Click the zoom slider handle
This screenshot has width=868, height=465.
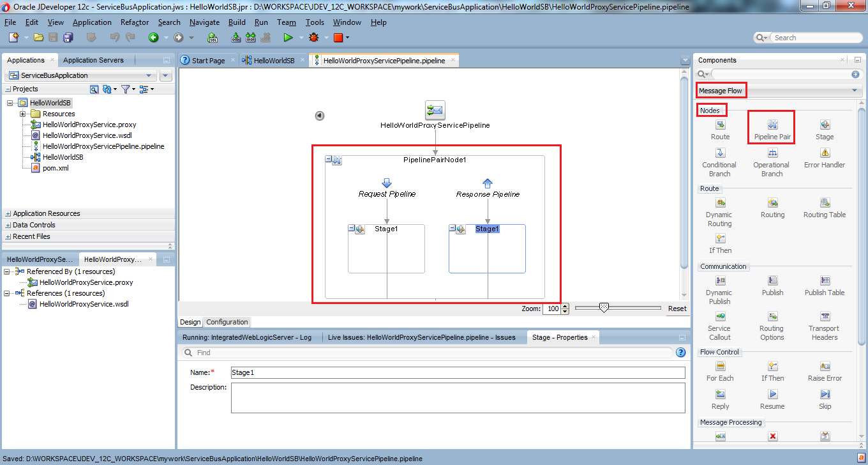(604, 308)
